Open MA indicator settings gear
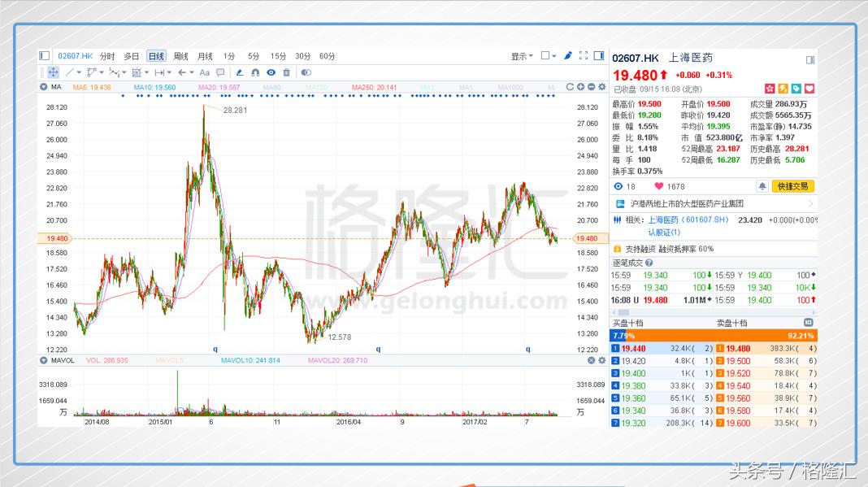 [x=601, y=87]
